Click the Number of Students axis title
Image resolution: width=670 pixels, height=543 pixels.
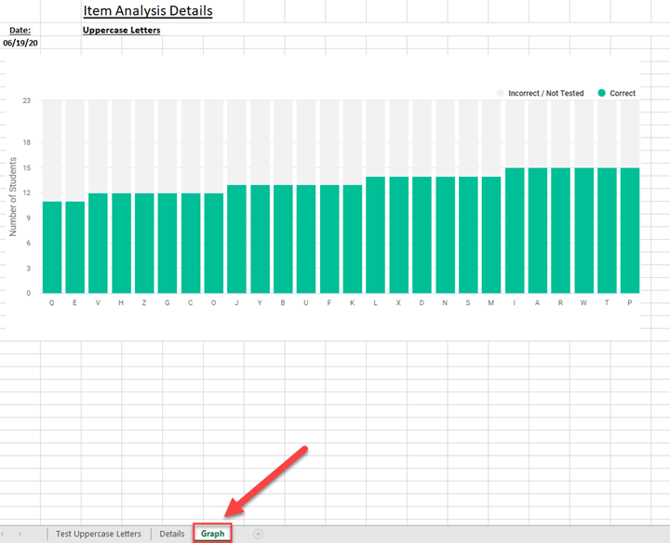(x=14, y=198)
